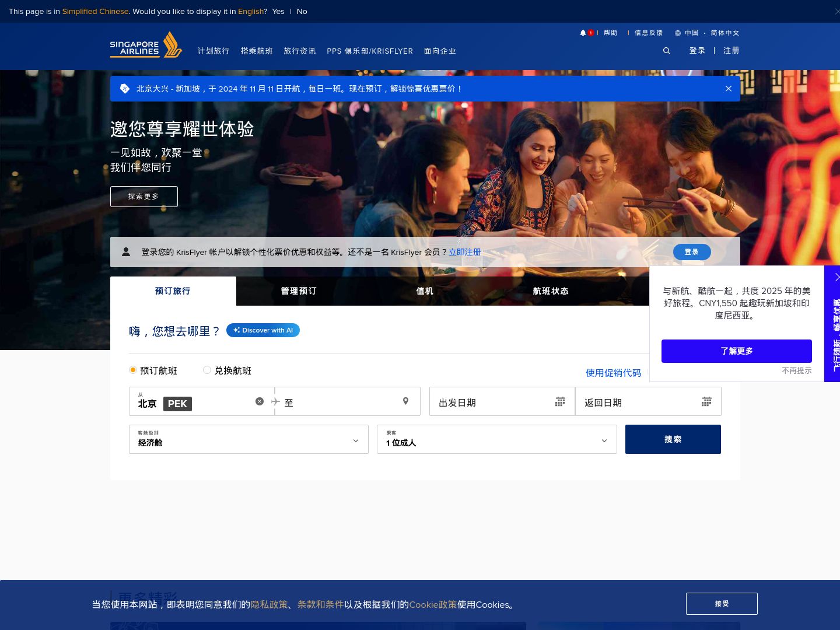
Task: Dismiss the language bar with the top X
Action: pos(836,11)
